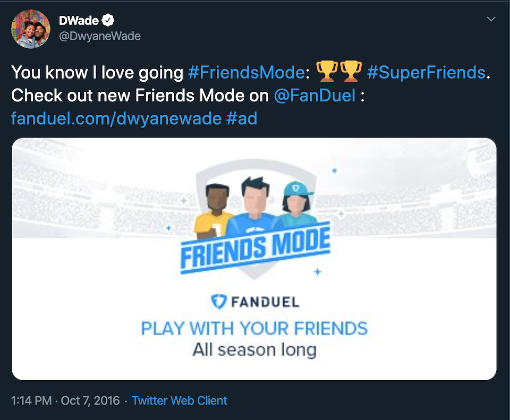Click DWade's profile avatar photo

pos(31,29)
